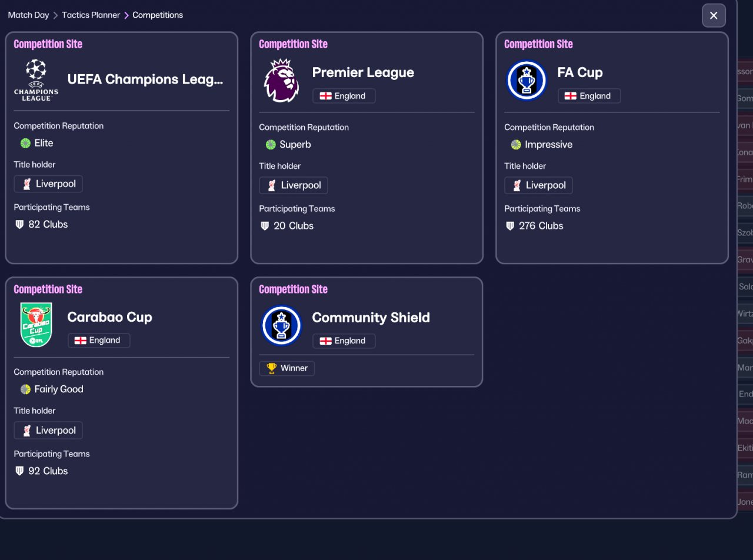Click the Premier League lion logo
753x560 pixels.
tap(281, 81)
